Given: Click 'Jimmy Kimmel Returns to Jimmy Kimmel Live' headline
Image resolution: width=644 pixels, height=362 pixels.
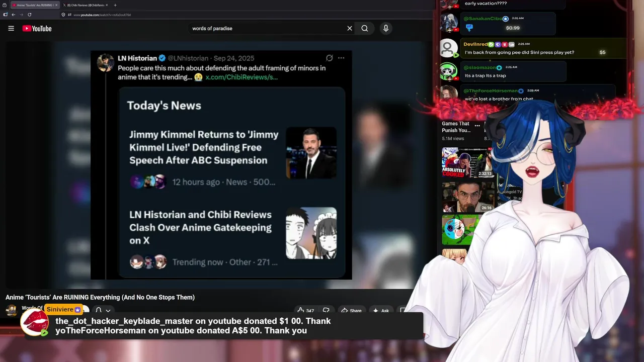Looking at the screenshot, I should coord(204,147).
